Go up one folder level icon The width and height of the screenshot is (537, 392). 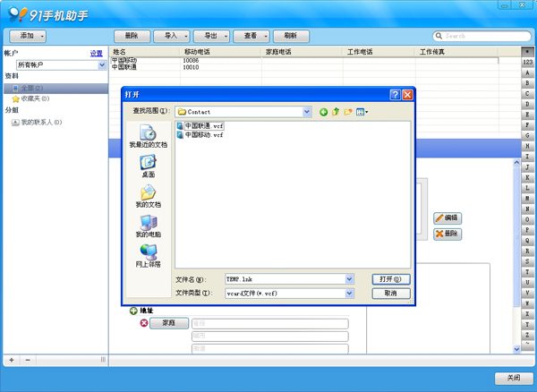tap(336, 112)
